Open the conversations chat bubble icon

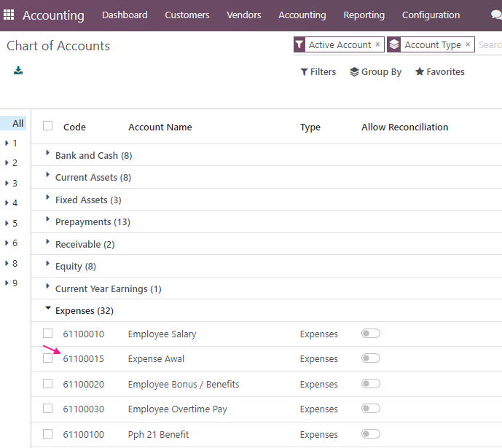coord(496,15)
